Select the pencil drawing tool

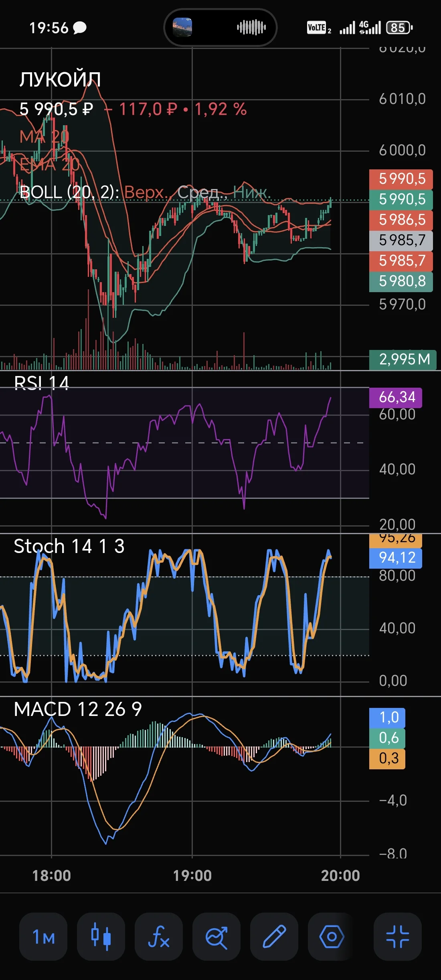click(274, 937)
